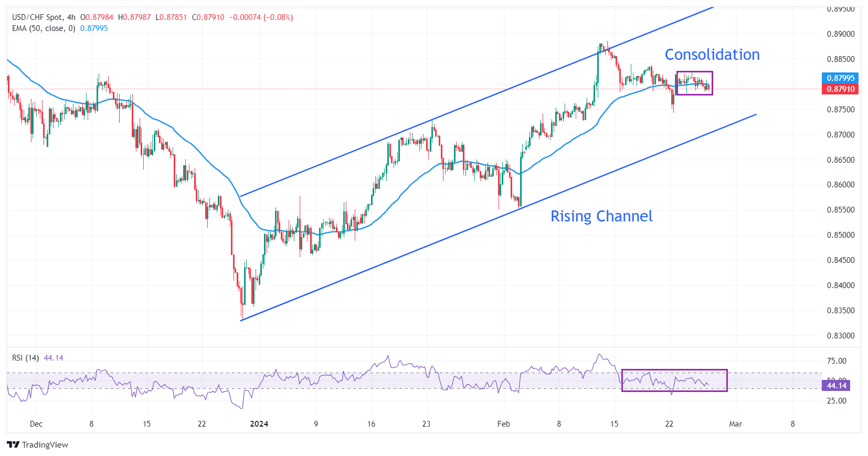868x456 pixels.
Task: Click the Mar label on time axis
Action: coord(735,424)
